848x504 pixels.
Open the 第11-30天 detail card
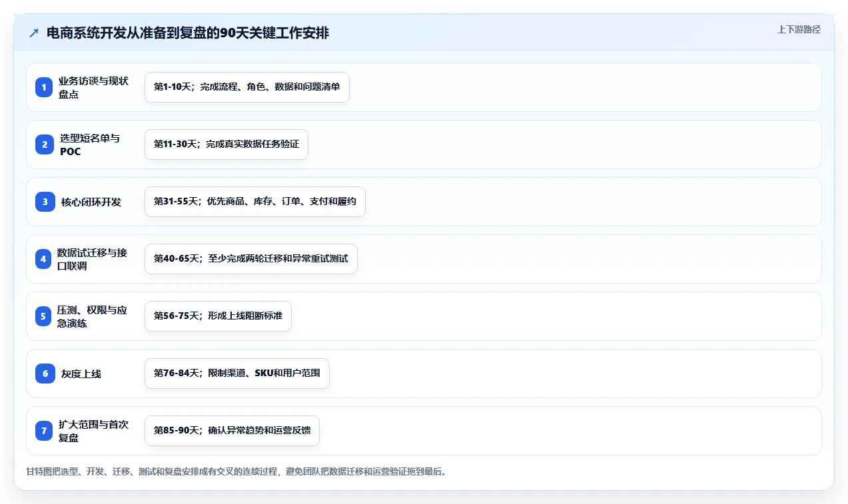point(226,144)
